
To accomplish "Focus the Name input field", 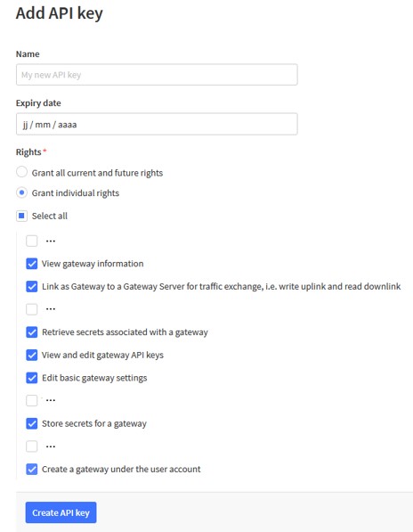I will (157, 75).
